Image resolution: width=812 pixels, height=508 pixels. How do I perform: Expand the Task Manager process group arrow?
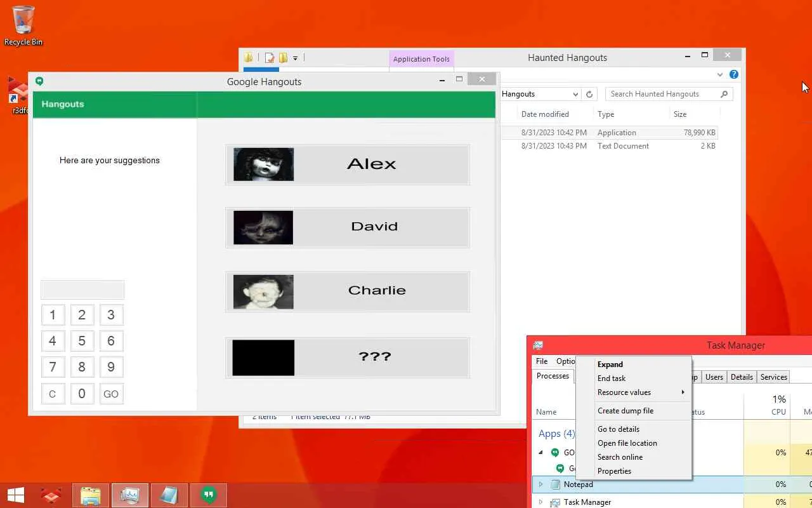[x=541, y=502]
